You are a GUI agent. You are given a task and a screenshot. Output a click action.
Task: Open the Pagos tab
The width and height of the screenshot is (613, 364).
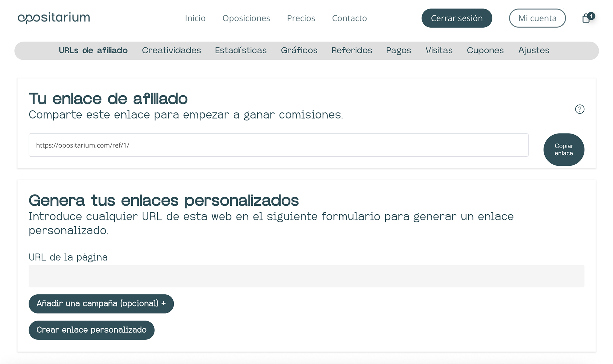pyautogui.click(x=399, y=51)
